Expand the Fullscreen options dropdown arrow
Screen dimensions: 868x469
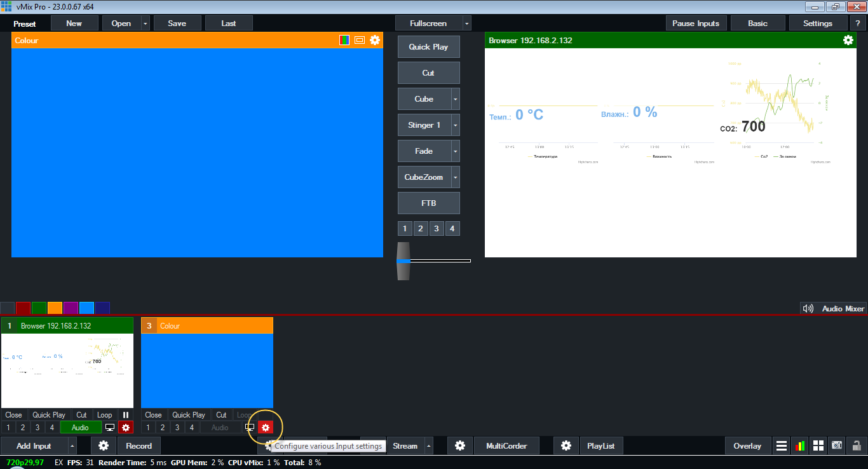pos(467,24)
